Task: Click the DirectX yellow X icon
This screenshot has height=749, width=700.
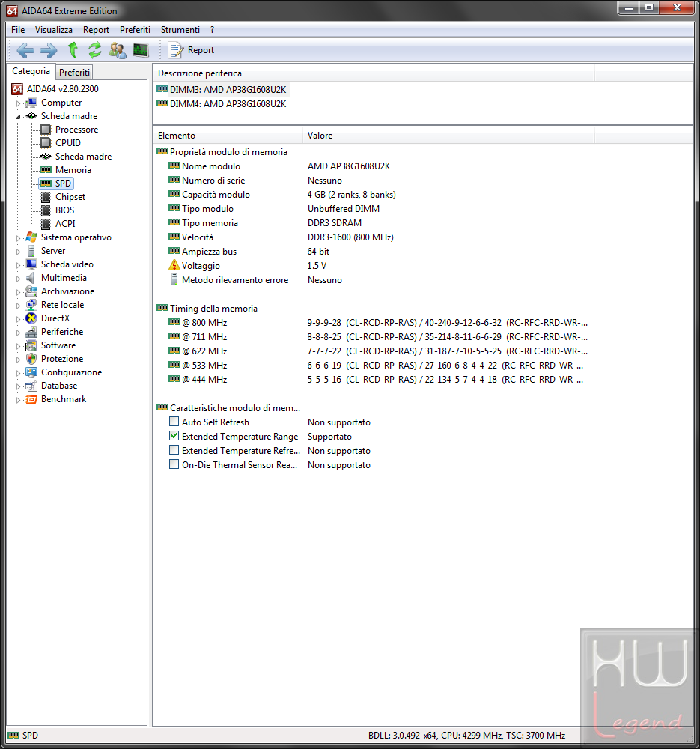Action: 31,318
